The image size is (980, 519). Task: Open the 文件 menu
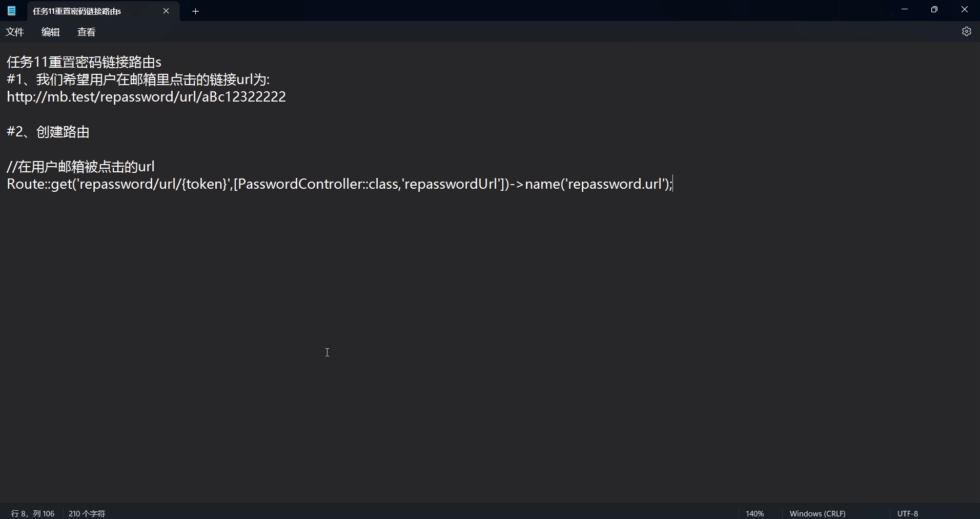pyautogui.click(x=14, y=31)
